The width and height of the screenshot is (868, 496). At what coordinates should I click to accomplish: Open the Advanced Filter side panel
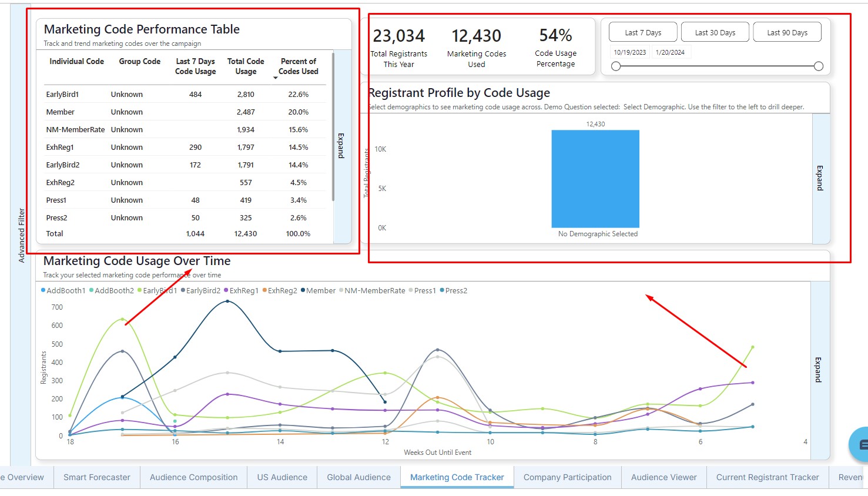tap(22, 235)
